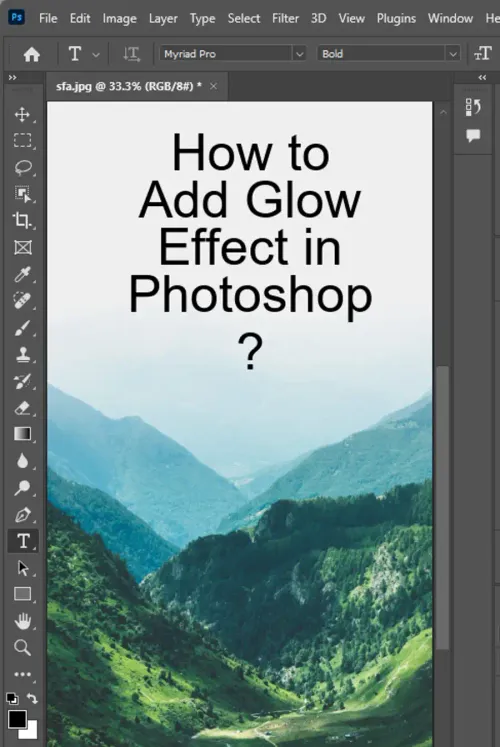Viewport: 500px width, 747px height.
Task: Open the Select menu
Action: tap(244, 19)
